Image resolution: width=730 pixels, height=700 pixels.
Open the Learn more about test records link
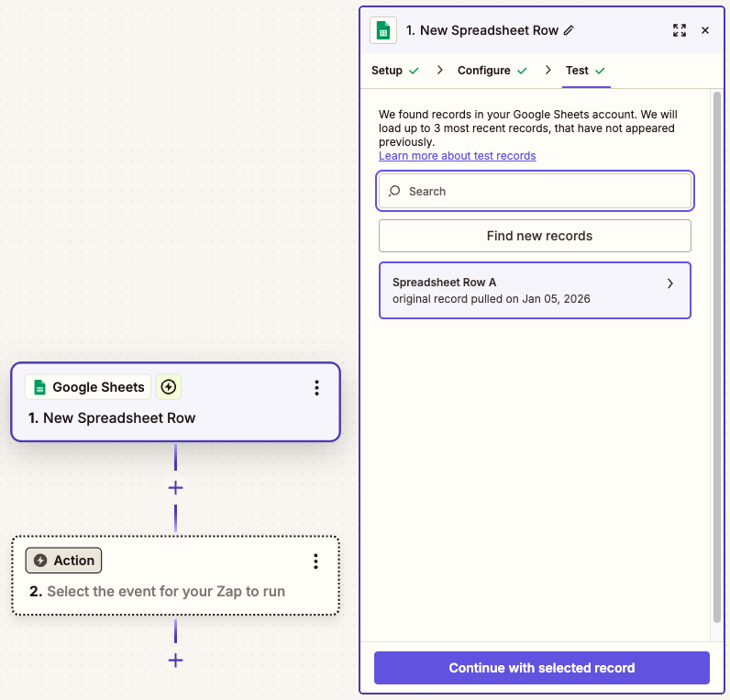pyautogui.click(x=458, y=156)
